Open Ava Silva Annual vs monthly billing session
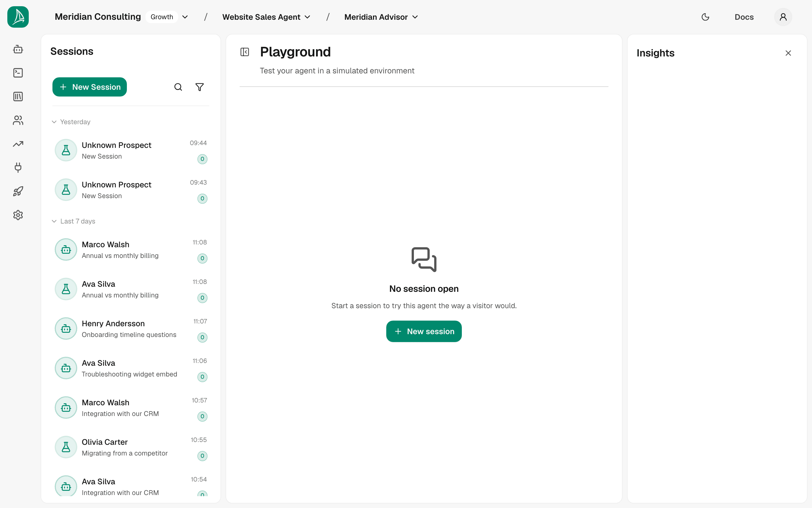The height and width of the screenshot is (508, 812). click(131, 289)
